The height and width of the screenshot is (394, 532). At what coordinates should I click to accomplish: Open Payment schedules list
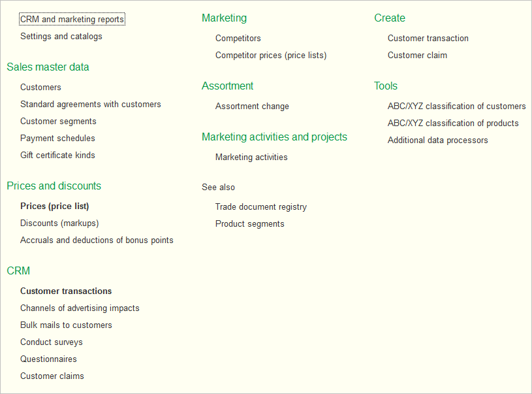tap(57, 139)
